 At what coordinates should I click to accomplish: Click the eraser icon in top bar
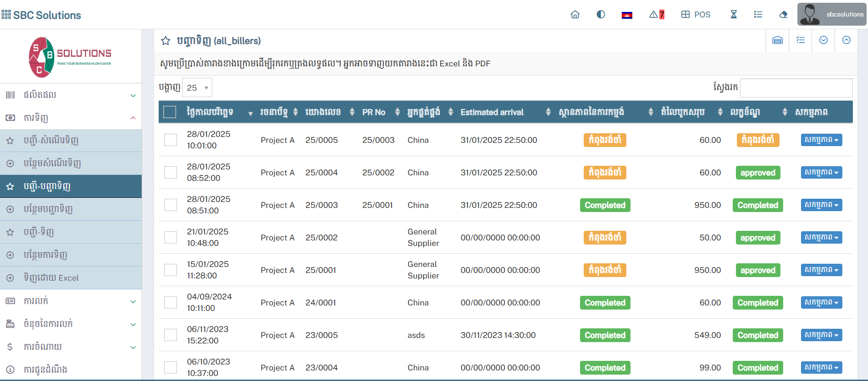[783, 15]
